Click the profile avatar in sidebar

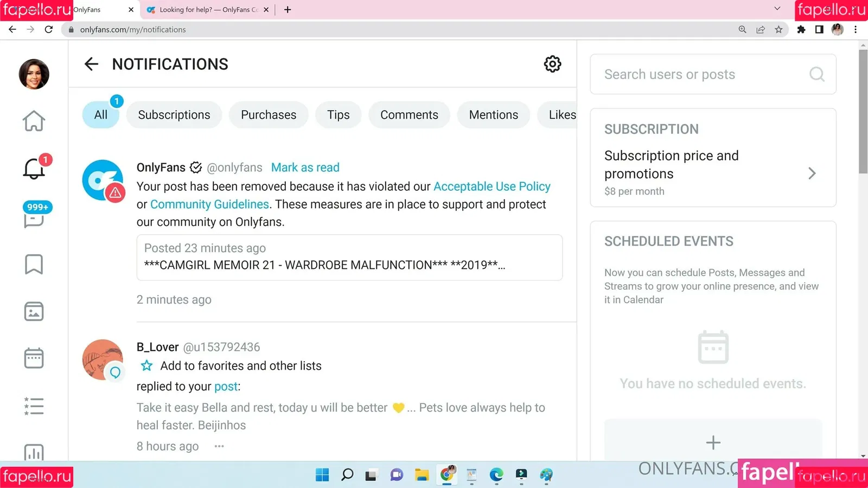34,74
